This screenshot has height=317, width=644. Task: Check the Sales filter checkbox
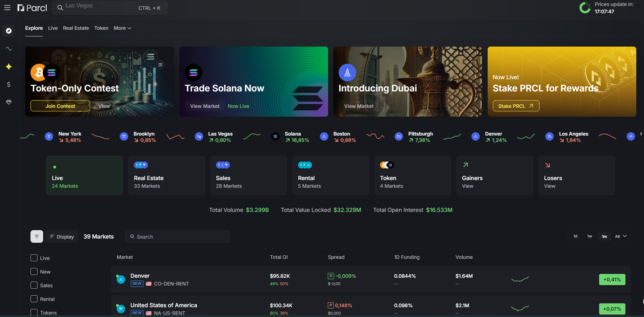pyautogui.click(x=34, y=285)
